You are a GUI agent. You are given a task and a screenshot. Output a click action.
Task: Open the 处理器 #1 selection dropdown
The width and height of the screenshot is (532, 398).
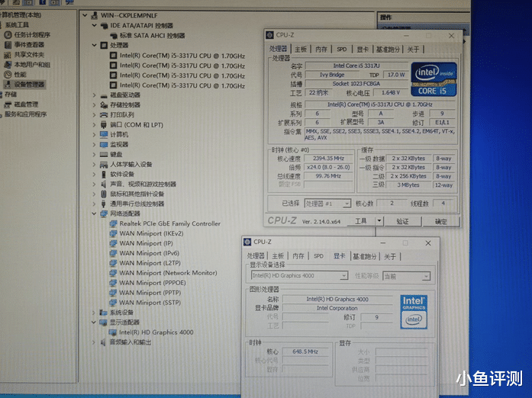(x=347, y=204)
